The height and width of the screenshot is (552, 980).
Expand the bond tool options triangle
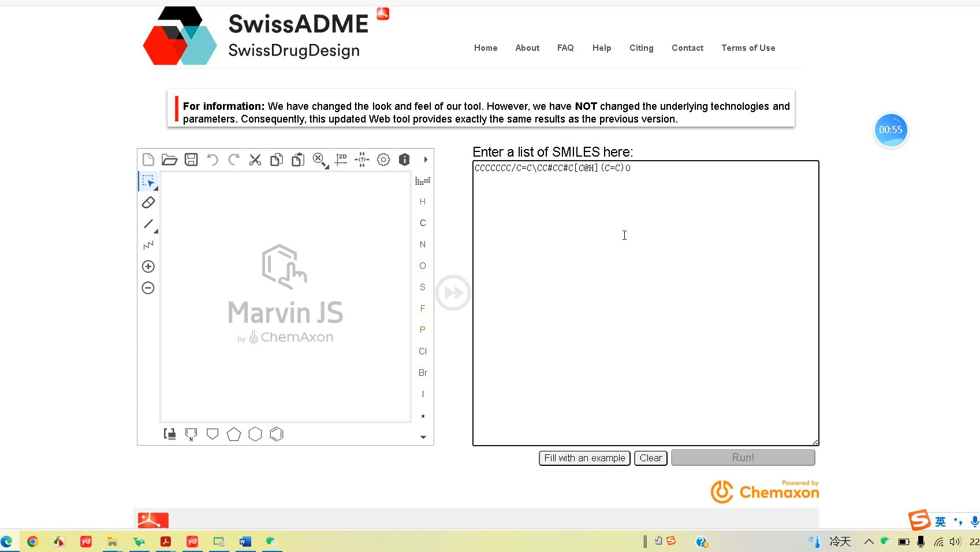[155, 230]
